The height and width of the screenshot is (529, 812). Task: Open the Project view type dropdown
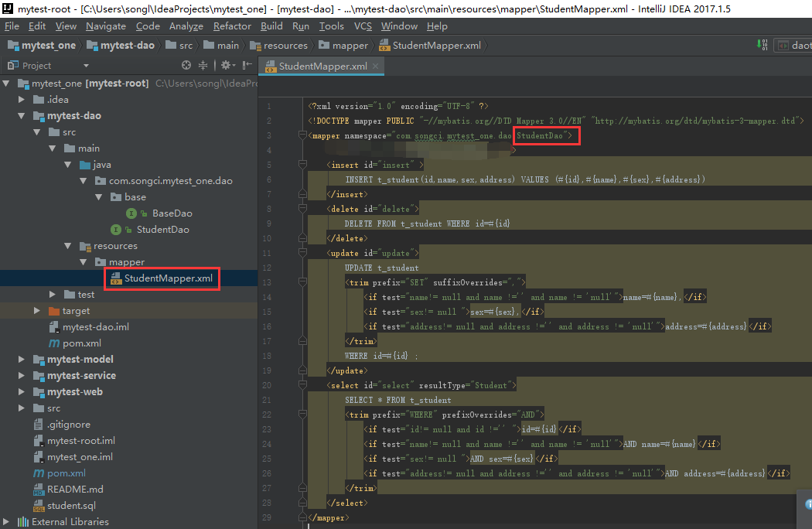click(x=86, y=66)
